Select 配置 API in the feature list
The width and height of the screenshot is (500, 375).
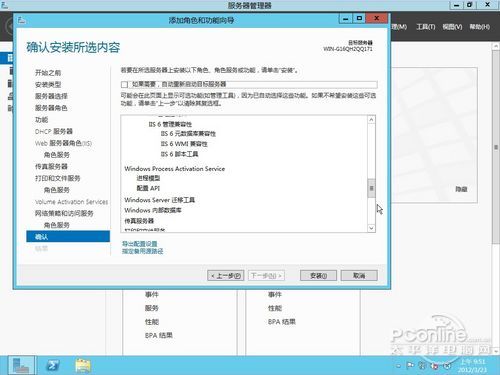pos(148,188)
